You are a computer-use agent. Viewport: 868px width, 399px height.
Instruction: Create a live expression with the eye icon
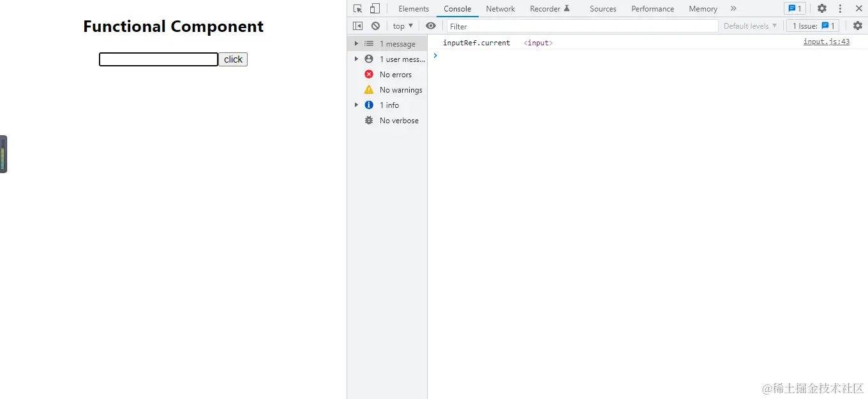pyautogui.click(x=431, y=26)
